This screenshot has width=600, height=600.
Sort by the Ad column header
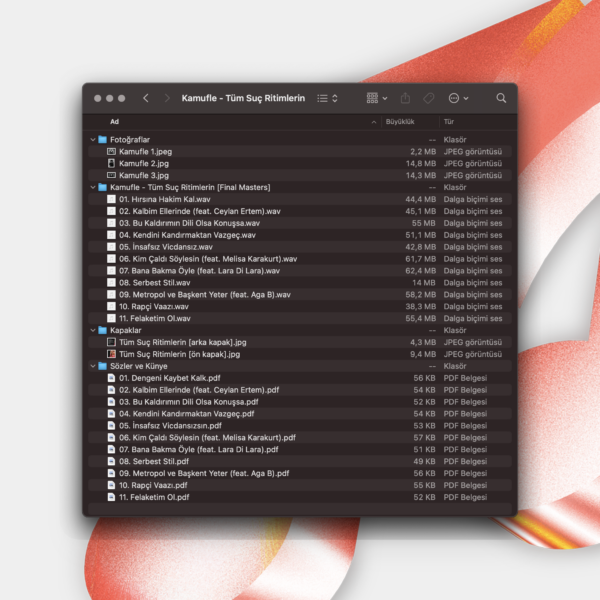115,122
